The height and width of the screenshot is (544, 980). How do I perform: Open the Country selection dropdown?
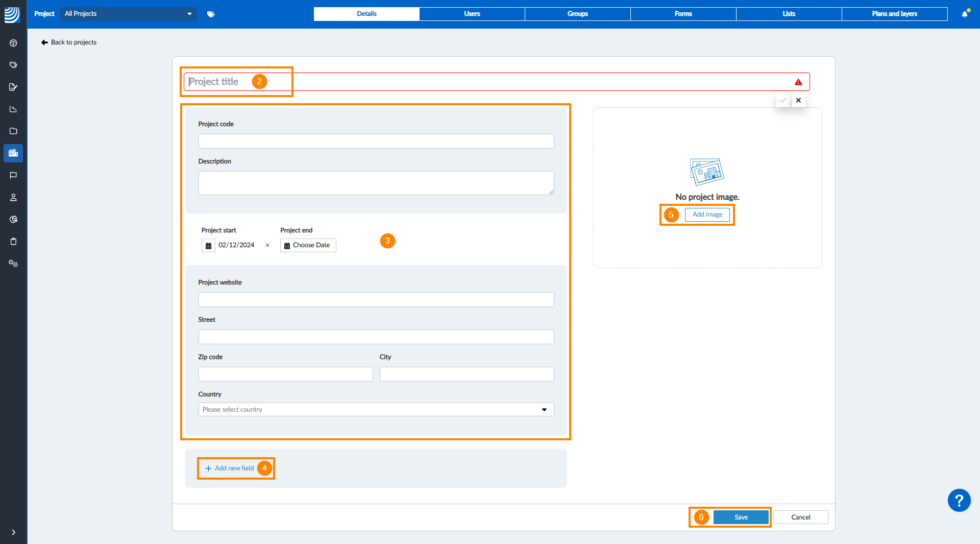tap(376, 409)
